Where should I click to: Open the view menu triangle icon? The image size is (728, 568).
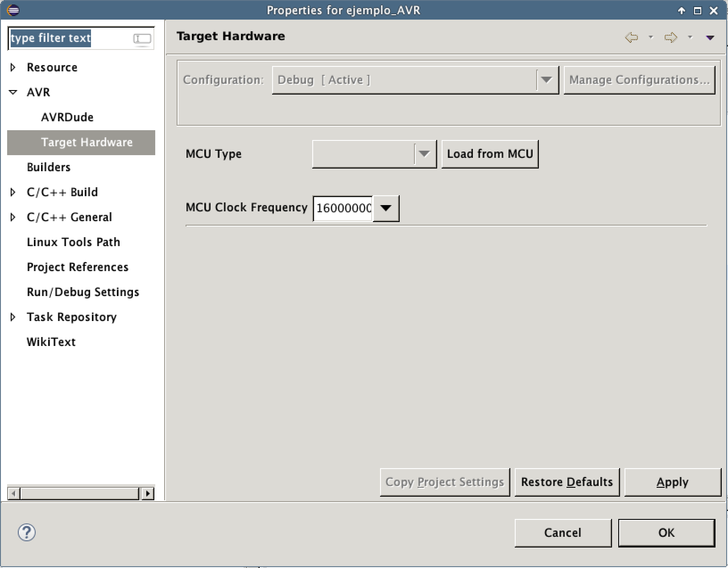[710, 38]
